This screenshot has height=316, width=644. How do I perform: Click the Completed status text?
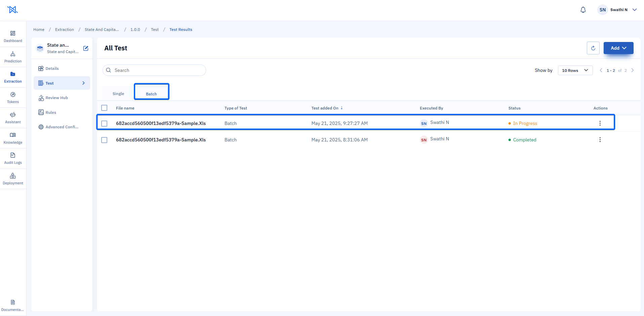coord(525,140)
